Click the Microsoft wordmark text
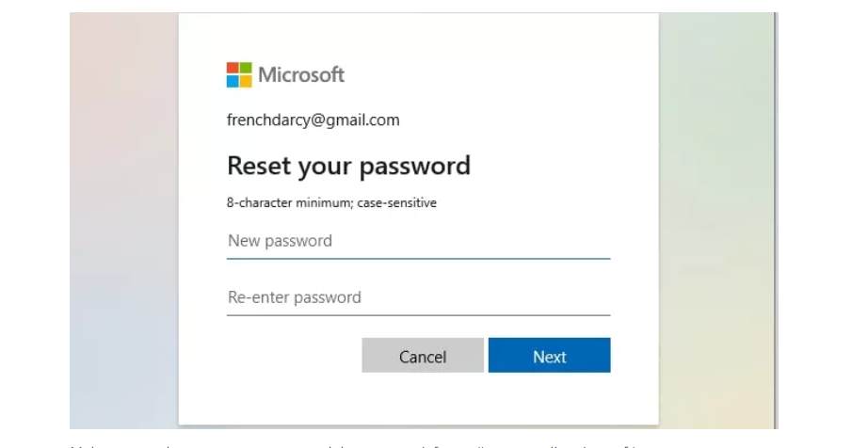The width and height of the screenshot is (868, 448). pyautogui.click(x=301, y=75)
